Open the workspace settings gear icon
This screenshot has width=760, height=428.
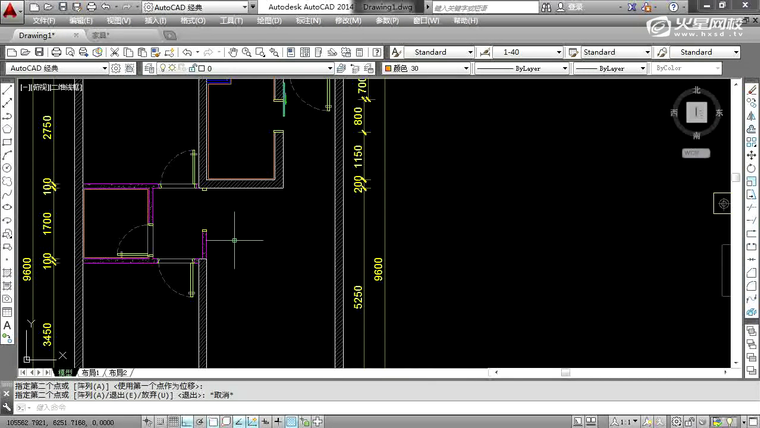click(116, 68)
